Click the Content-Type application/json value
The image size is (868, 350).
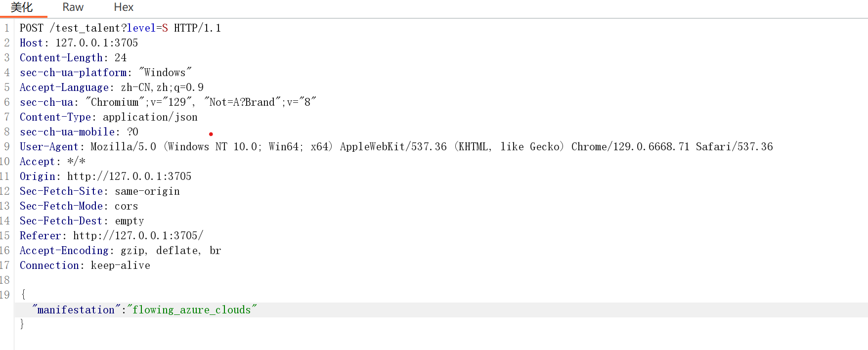coord(150,117)
